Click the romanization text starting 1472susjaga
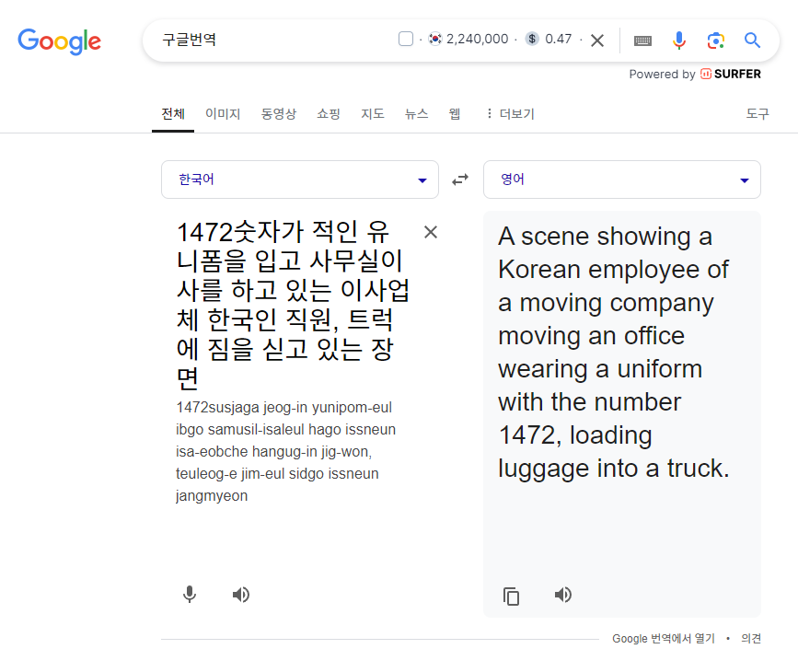This screenshot has width=798, height=672. (x=286, y=452)
